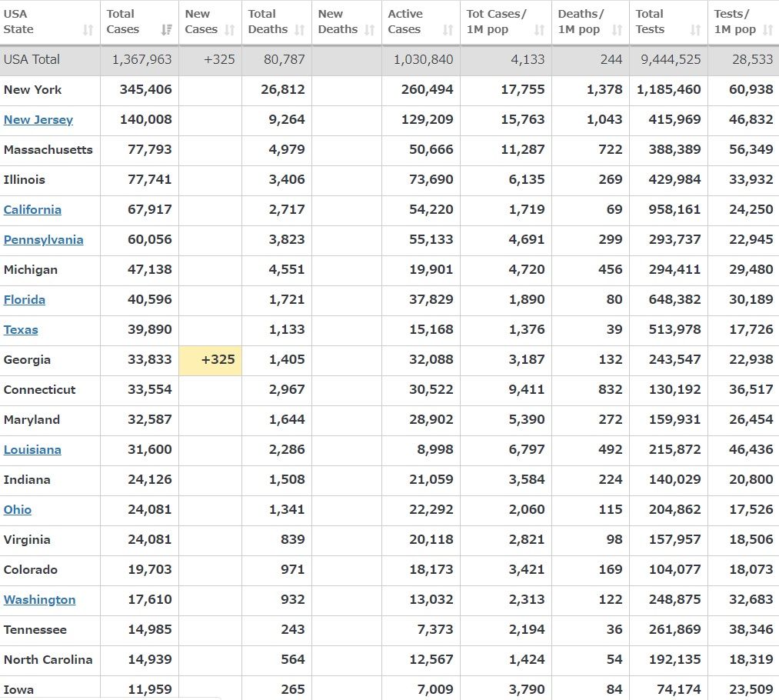The height and width of the screenshot is (700, 779).
Task: Select the USA Total row label
Action: [32, 59]
